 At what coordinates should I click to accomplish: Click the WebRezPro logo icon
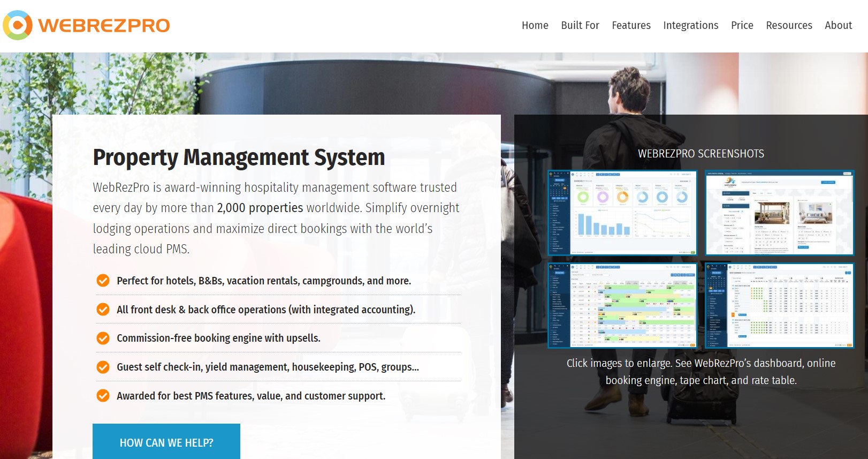(x=18, y=25)
